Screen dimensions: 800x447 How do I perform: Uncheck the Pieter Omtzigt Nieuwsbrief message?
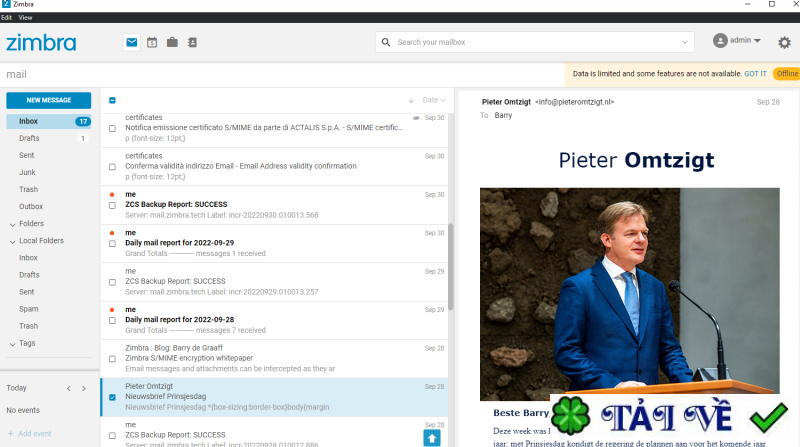(x=112, y=397)
